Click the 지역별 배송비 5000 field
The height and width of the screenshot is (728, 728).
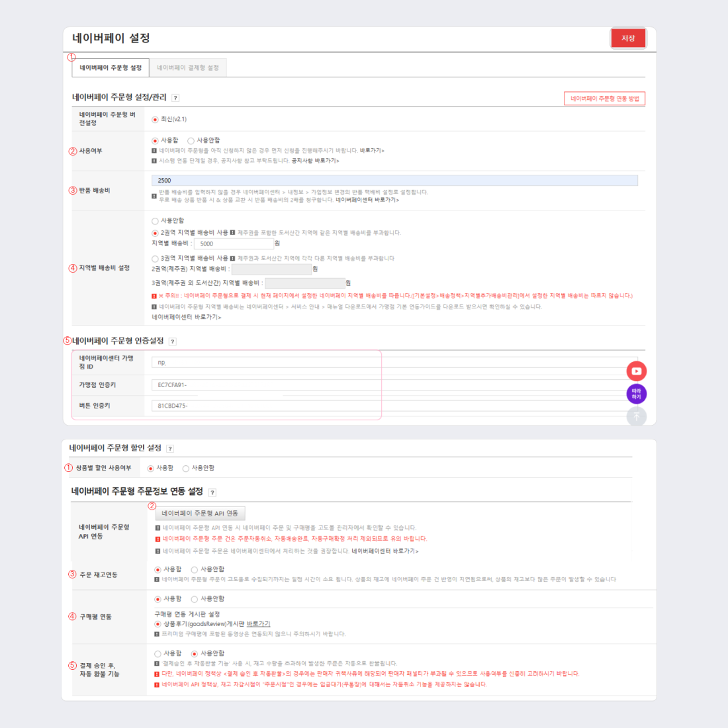coord(234,244)
